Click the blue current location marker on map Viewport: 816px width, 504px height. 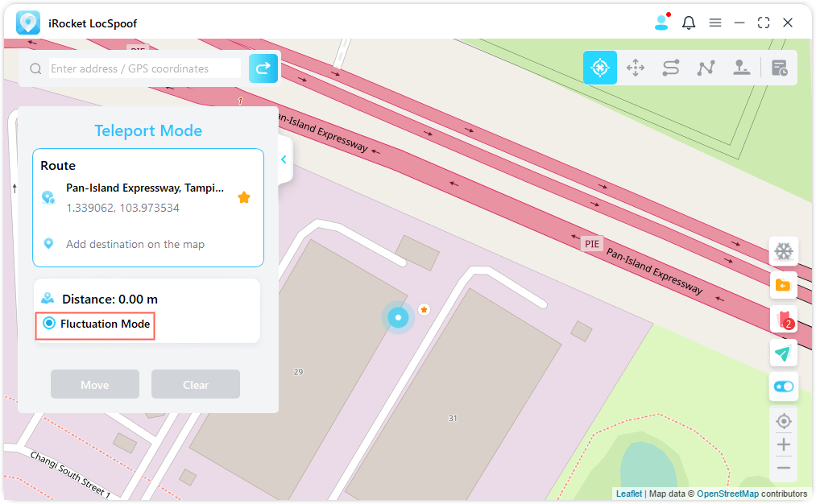pyautogui.click(x=398, y=317)
